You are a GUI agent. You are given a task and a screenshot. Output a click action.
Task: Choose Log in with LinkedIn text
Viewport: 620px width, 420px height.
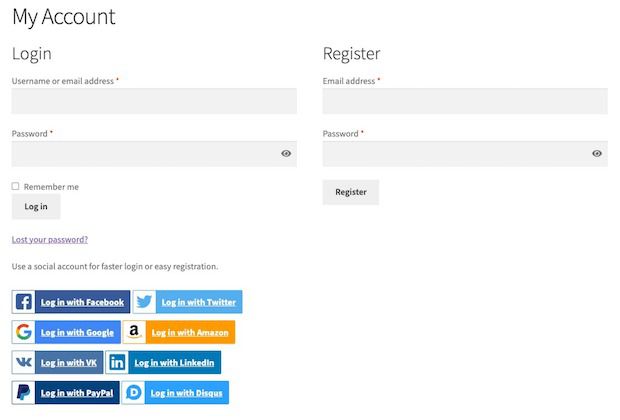click(174, 362)
